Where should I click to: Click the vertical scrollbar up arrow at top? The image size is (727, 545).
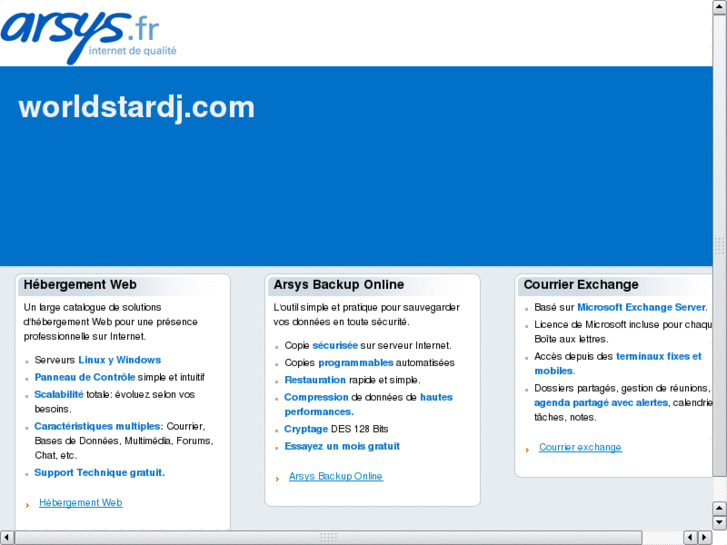(x=720, y=7)
